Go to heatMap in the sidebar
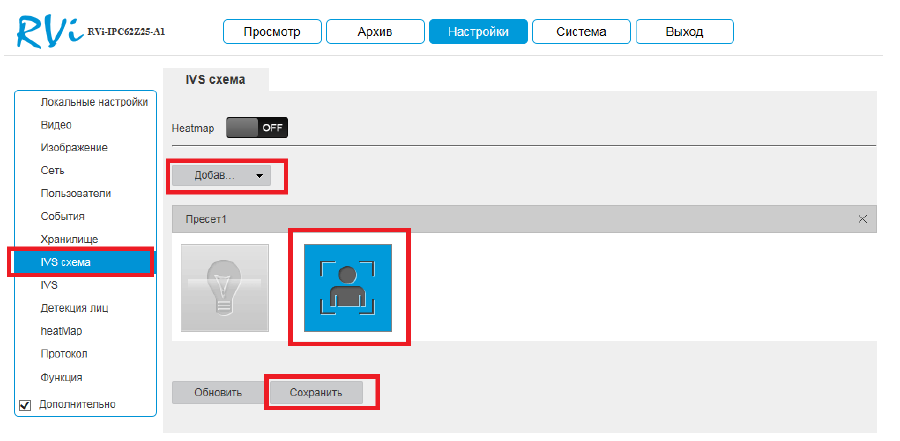 [x=61, y=331]
